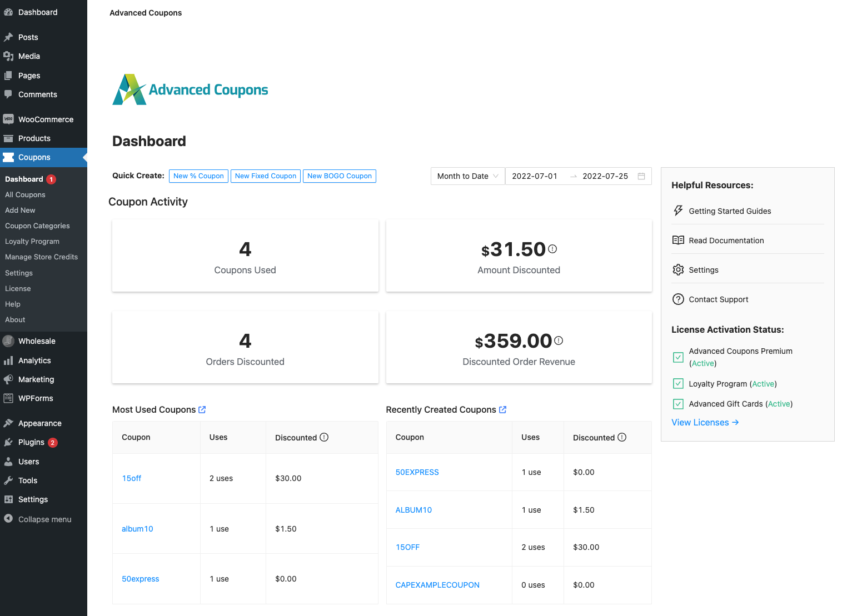
Task: Click the start date 2022-07-01 field
Action: coord(535,176)
